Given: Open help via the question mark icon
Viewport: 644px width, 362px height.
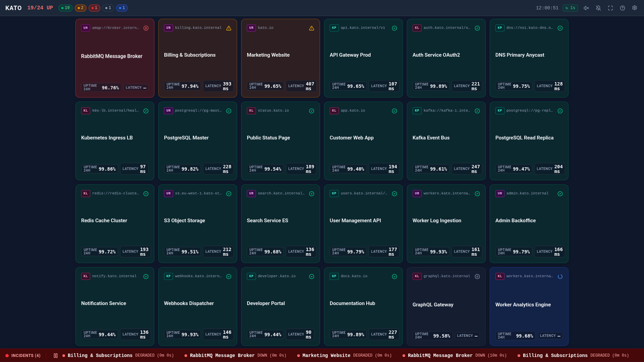Looking at the screenshot, I should pos(622,8).
